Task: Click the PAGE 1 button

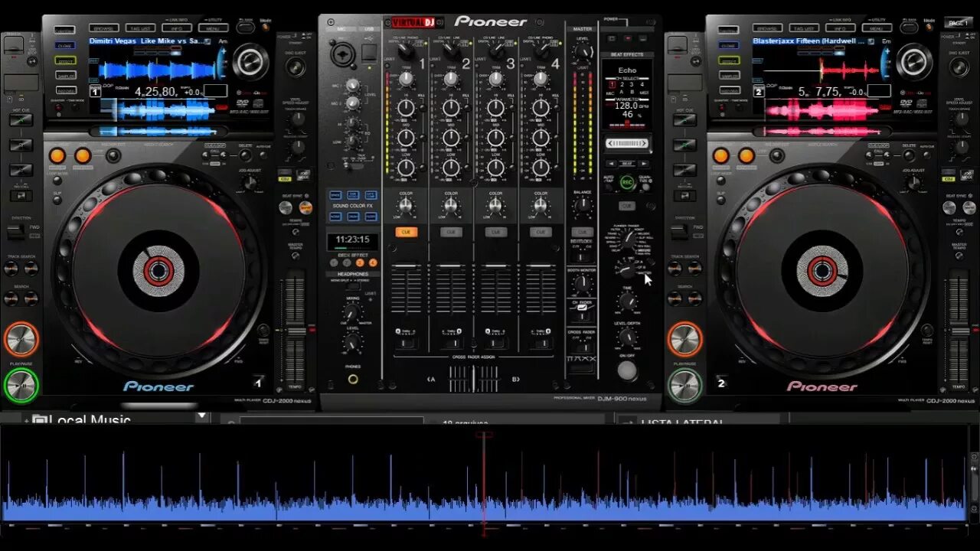Action: [x=958, y=23]
